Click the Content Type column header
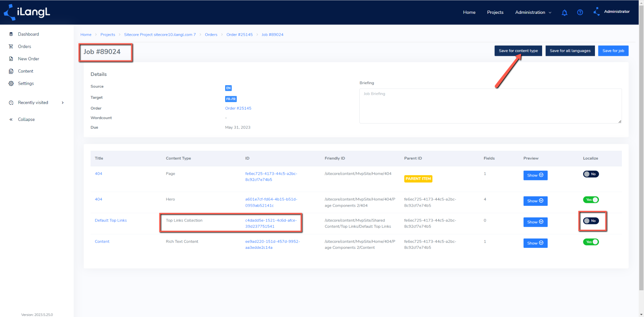The height and width of the screenshot is (317, 644). (178, 158)
